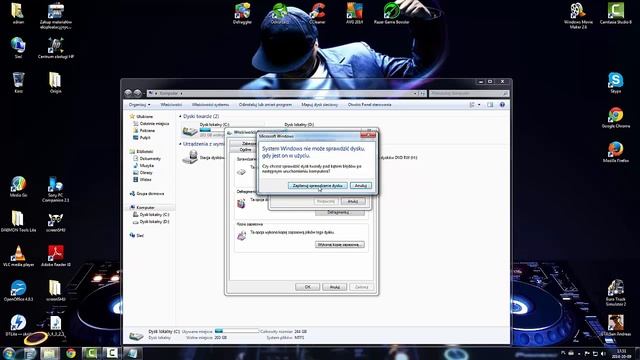Switch to the Zabezpieczenia tab in properties
This screenshot has height=360, width=640.
click(249, 144)
